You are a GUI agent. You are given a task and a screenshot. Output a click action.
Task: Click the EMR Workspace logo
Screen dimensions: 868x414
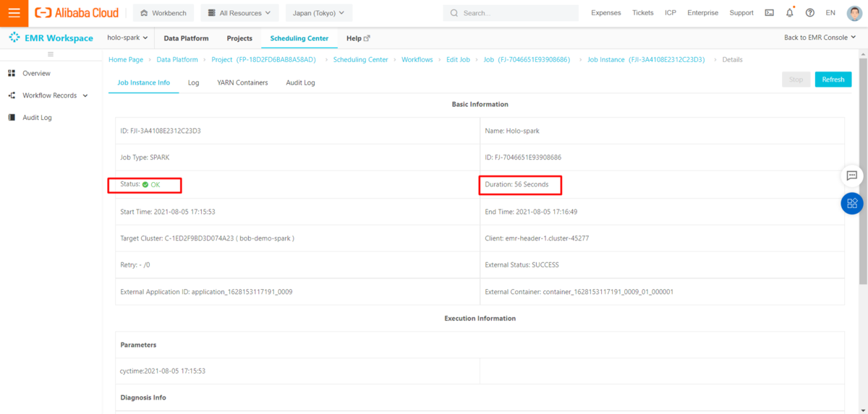coord(51,38)
